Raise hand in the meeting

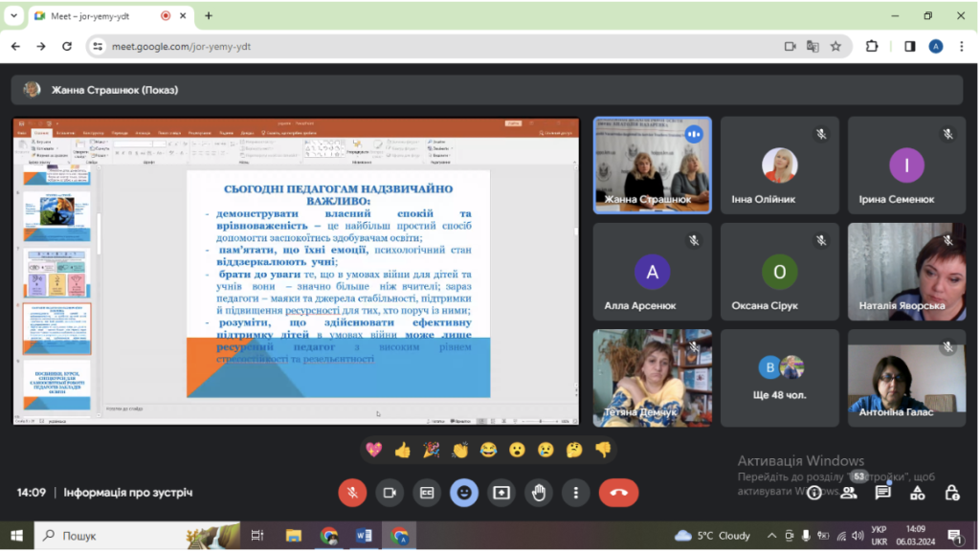538,493
